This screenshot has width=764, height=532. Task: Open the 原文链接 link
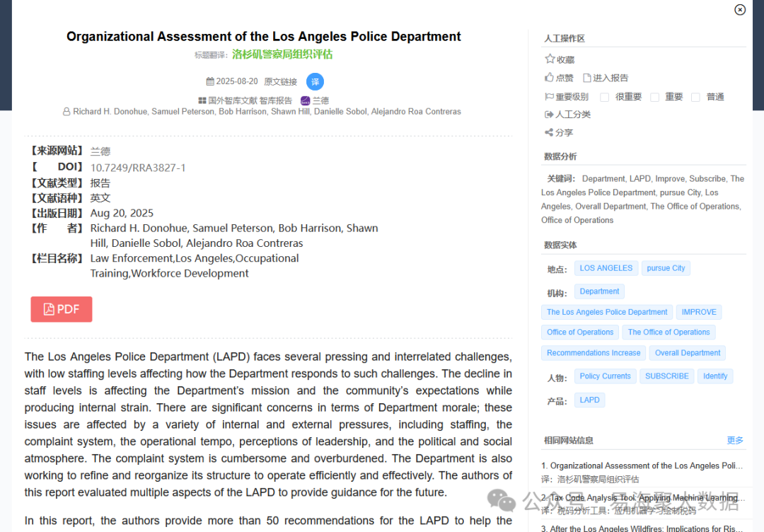280,82
